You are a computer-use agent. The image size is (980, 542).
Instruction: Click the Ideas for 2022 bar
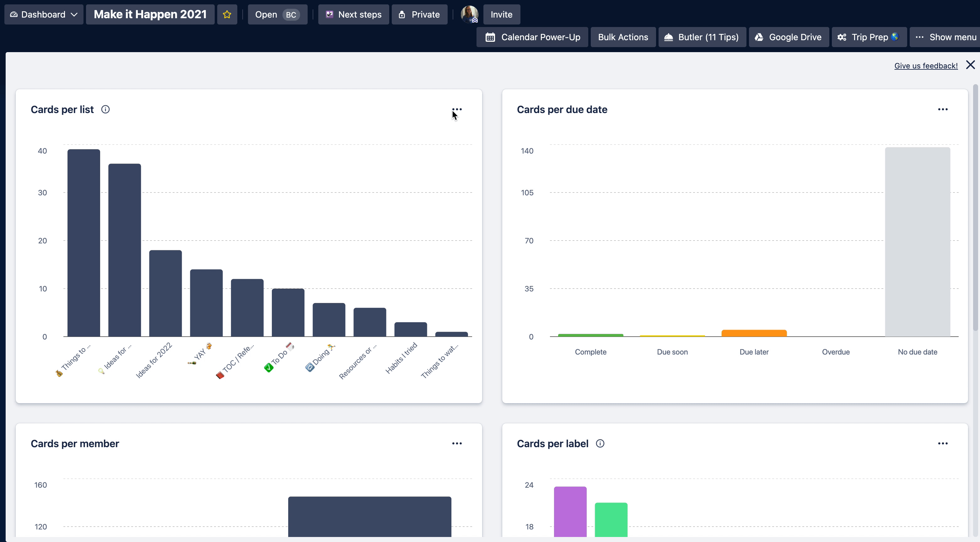coord(165,293)
